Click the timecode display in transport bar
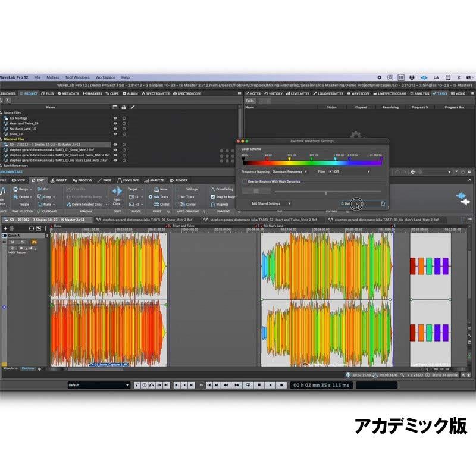This screenshot has height=476, width=476. [x=321, y=385]
